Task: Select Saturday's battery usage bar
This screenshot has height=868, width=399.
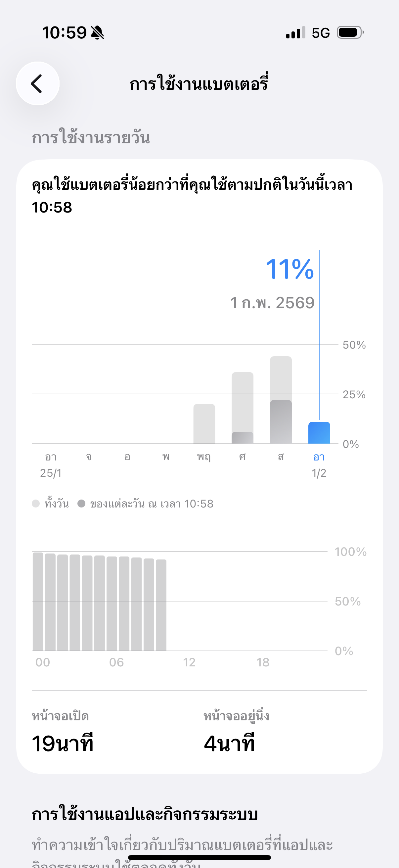Action: [281, 400]
